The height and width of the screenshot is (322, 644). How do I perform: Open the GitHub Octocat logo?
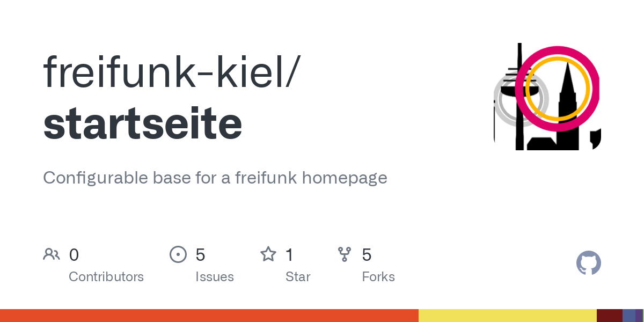pos(588,264)
